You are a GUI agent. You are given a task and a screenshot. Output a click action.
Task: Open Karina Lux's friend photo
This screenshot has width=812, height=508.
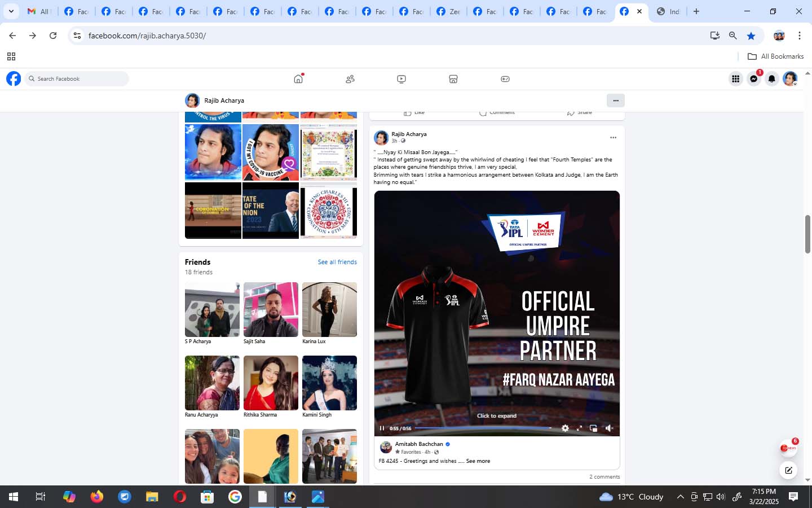pos(329,310)
